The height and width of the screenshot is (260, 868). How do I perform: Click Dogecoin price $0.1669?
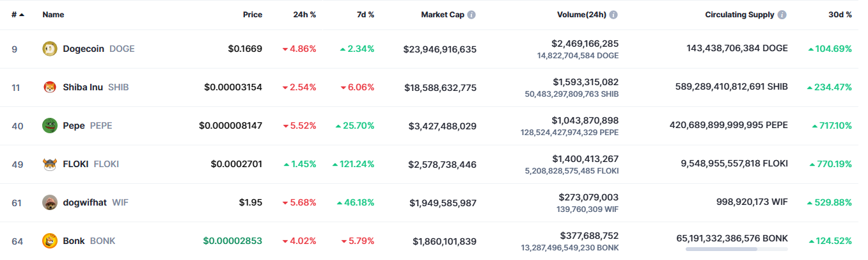tap(245, 49)
